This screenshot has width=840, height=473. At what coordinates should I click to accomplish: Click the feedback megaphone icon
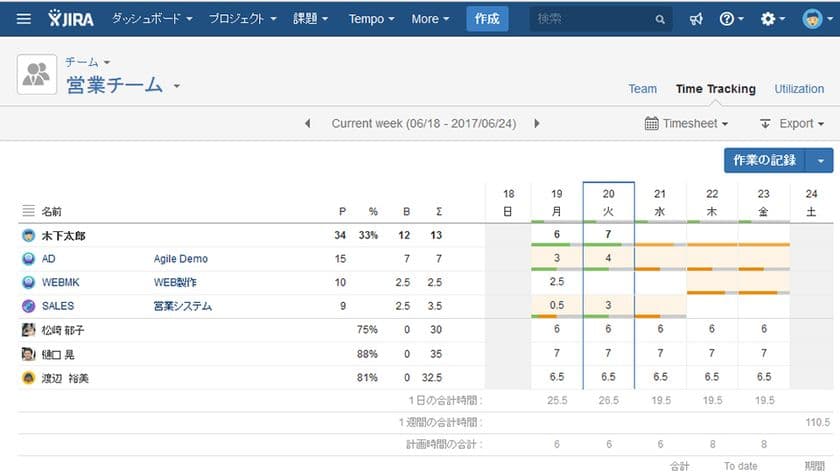(696, 19)
